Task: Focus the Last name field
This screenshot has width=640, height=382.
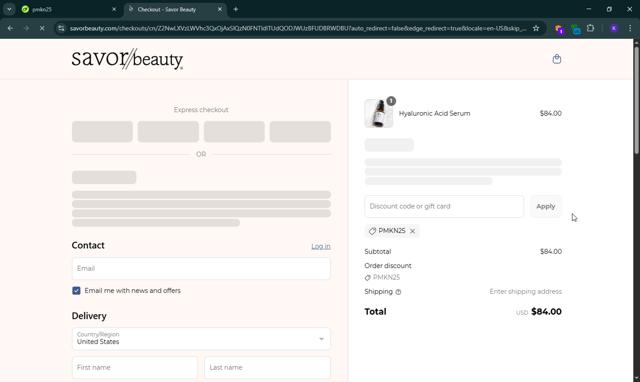Action: pyautogui.click(x=267, y=367)
